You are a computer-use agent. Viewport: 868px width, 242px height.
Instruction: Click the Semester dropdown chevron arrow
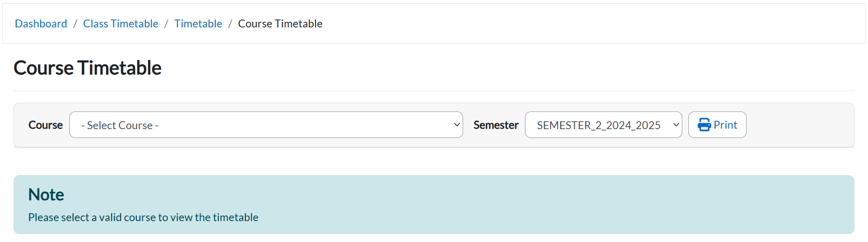click(676, 125)
